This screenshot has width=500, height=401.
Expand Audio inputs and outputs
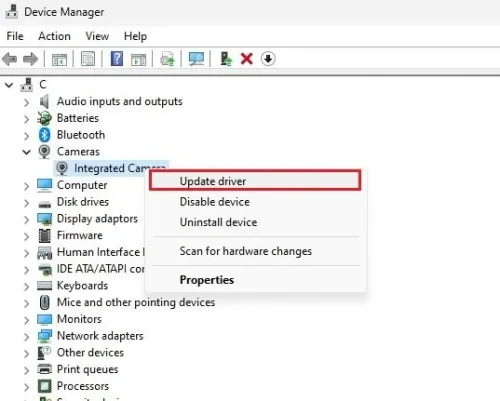27,102
